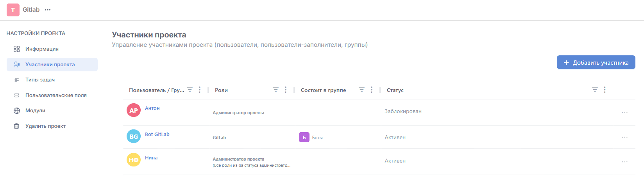Go to Модули section
Viewport: 644px width, 191px height.
click(35, 111)
